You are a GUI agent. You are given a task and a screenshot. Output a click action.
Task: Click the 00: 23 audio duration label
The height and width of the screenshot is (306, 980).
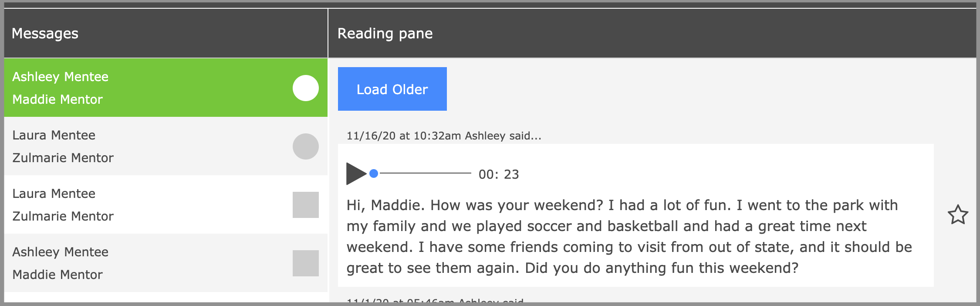pyautogui.click(x=498, y=174)
